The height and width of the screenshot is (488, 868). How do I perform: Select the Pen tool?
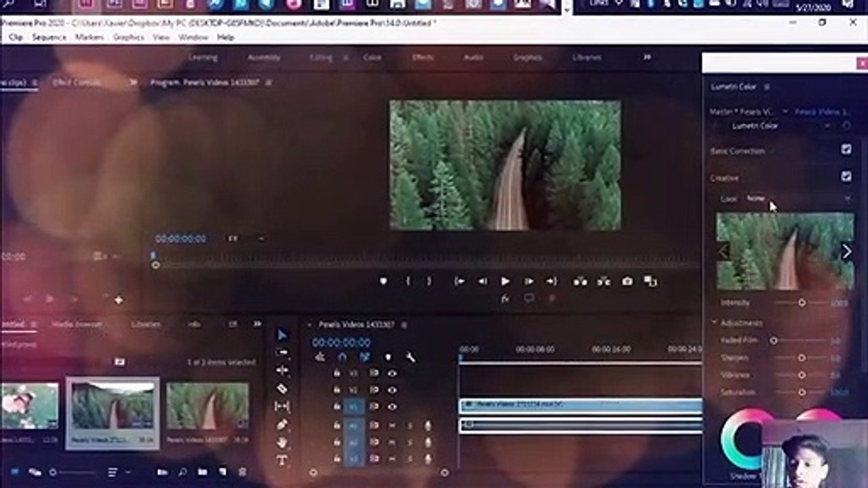tap(282, 424)
